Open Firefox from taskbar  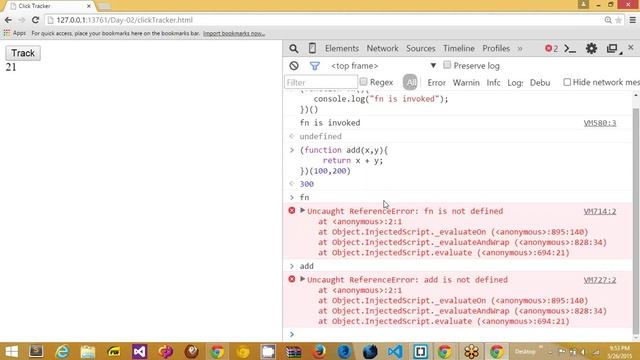coord(319,351)
